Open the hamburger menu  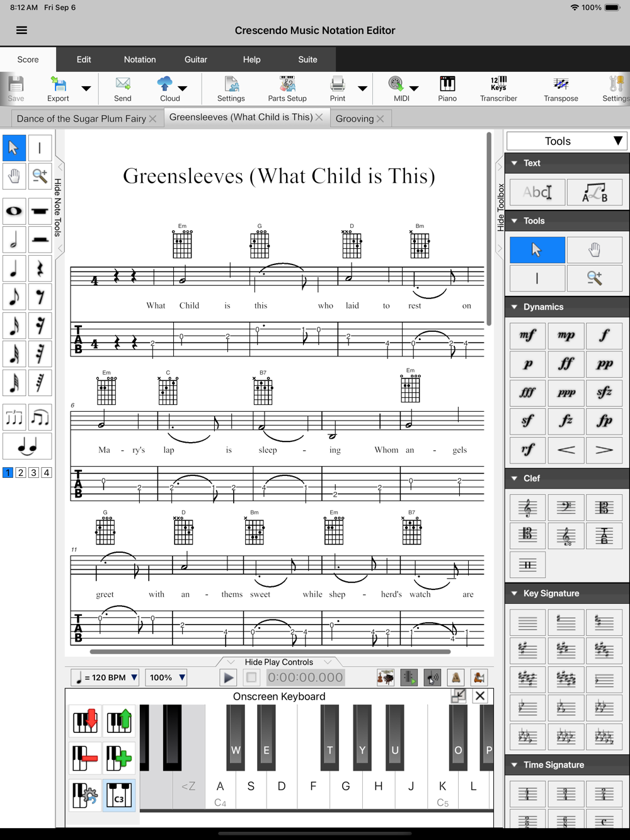click(x=21, y=30)
